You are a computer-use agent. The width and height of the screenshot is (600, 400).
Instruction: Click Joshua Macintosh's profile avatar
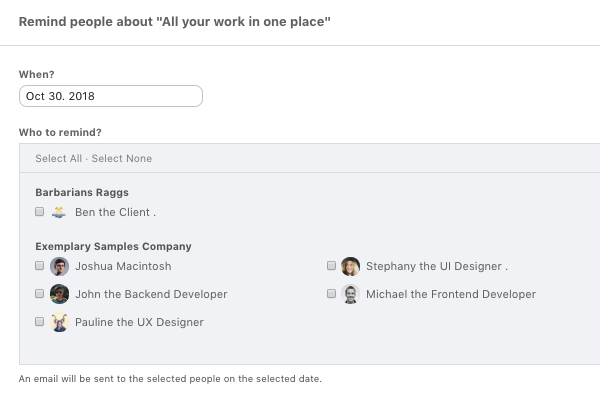coord(59,266)
